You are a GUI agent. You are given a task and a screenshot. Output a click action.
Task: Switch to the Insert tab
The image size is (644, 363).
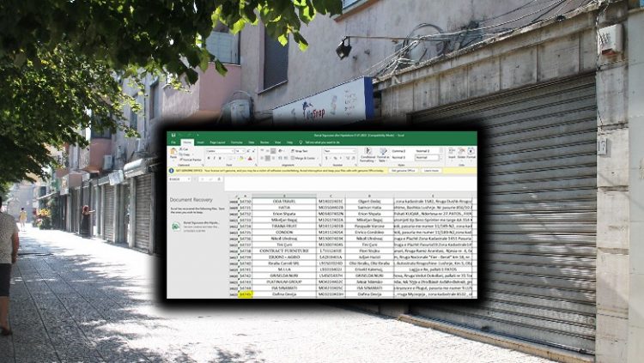tap(200, 142)
